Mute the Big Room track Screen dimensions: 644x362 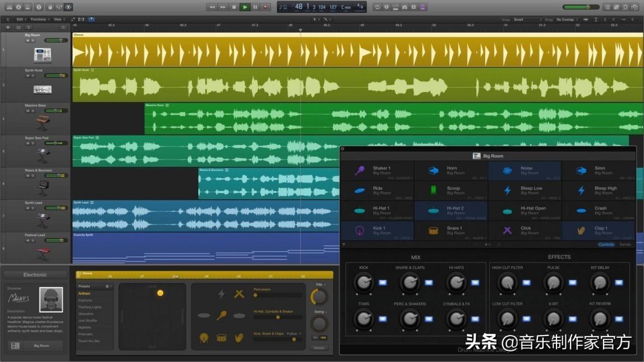coord(27,40)
